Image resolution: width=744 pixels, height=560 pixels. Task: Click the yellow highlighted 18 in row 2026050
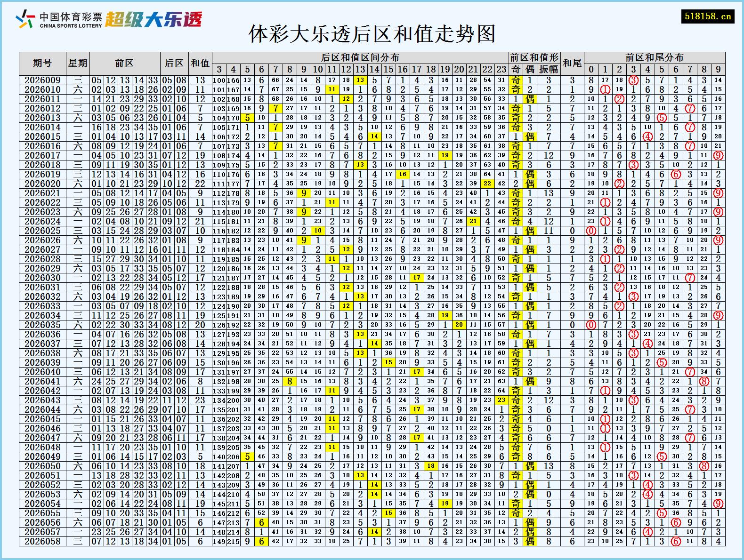click(431, 466)
